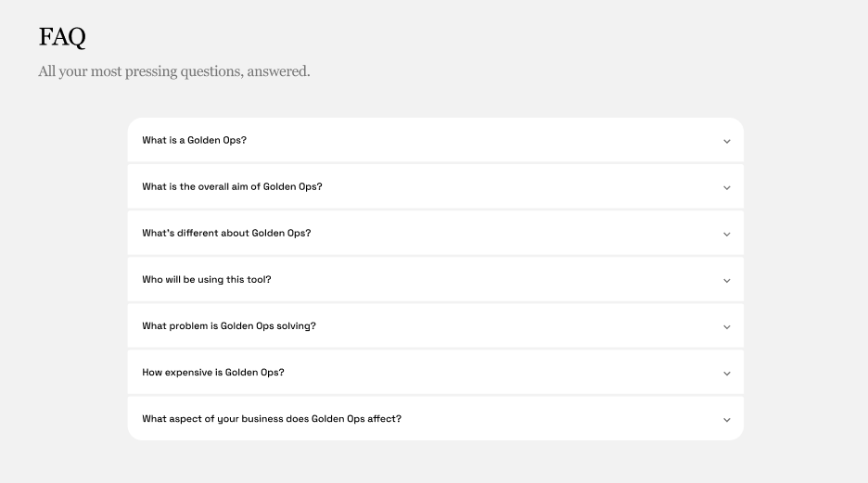
Task: Open 'What aspect of your business does Golden Ops affect?'
Action: 272,419
